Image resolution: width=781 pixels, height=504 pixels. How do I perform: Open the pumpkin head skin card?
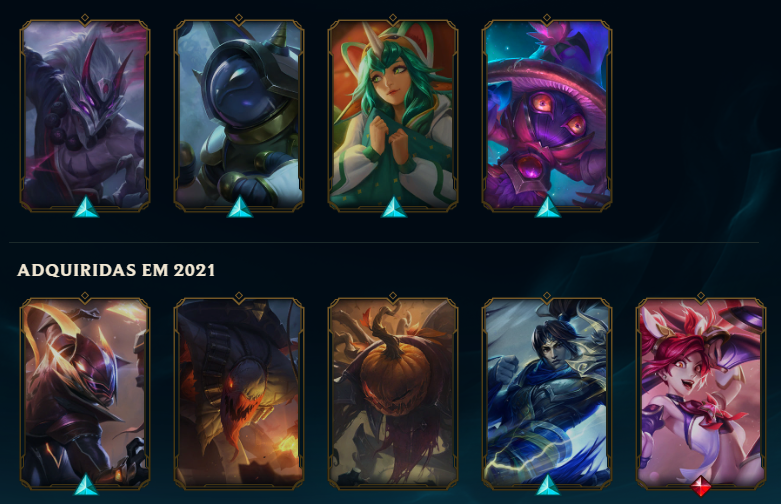click(x=392, y=393)
